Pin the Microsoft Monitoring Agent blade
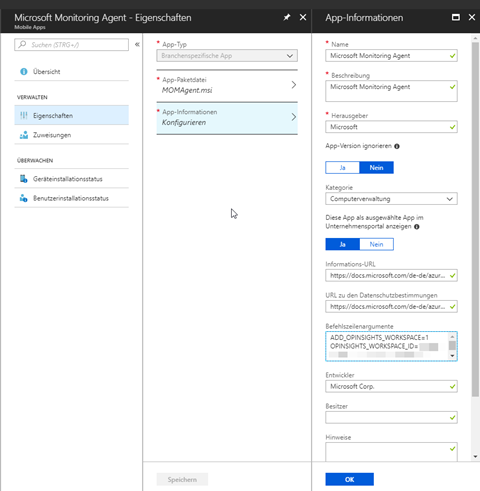The width and height of the screenshot is (480, 491). coord(287,17)
